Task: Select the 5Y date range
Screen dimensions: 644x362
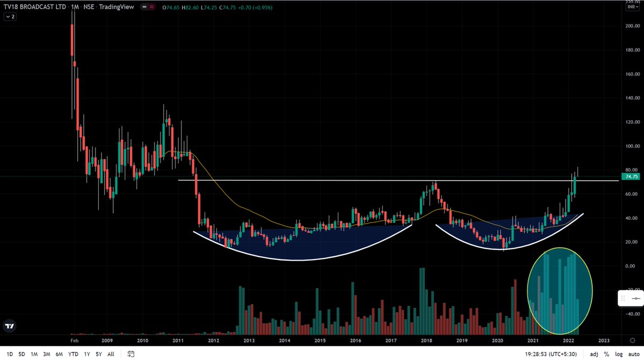Action: click(99, 354)
